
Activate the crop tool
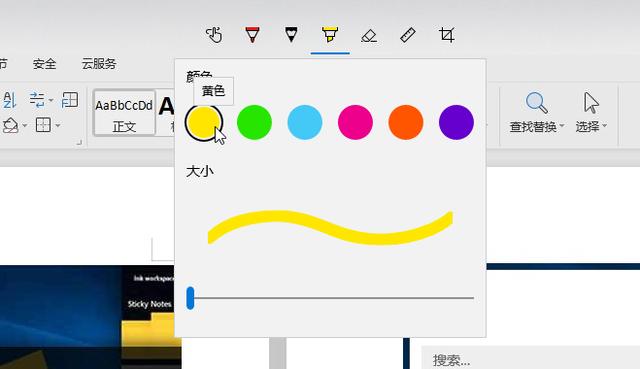point(447,35)
